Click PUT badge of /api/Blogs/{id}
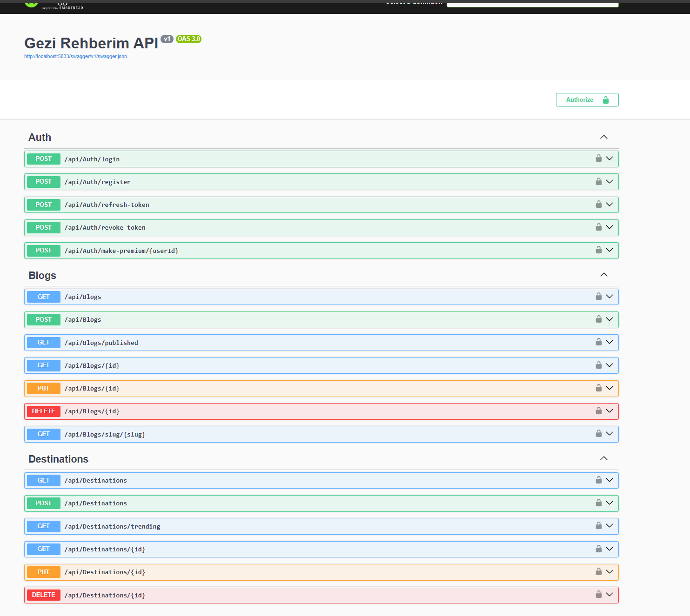Image resolution: width=690 pixels, height=616 pixels. [44, 388]
